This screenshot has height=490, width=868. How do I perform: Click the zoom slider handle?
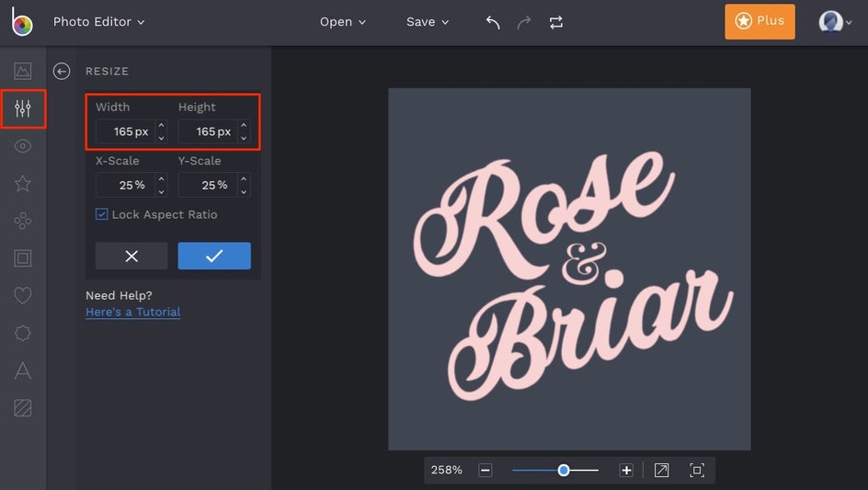coord(564,470)
